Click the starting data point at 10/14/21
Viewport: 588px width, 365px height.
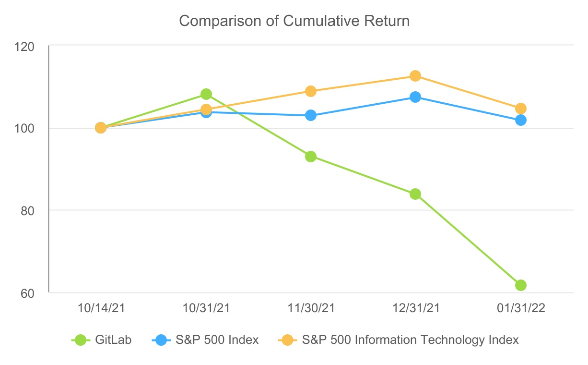[101, 128]
